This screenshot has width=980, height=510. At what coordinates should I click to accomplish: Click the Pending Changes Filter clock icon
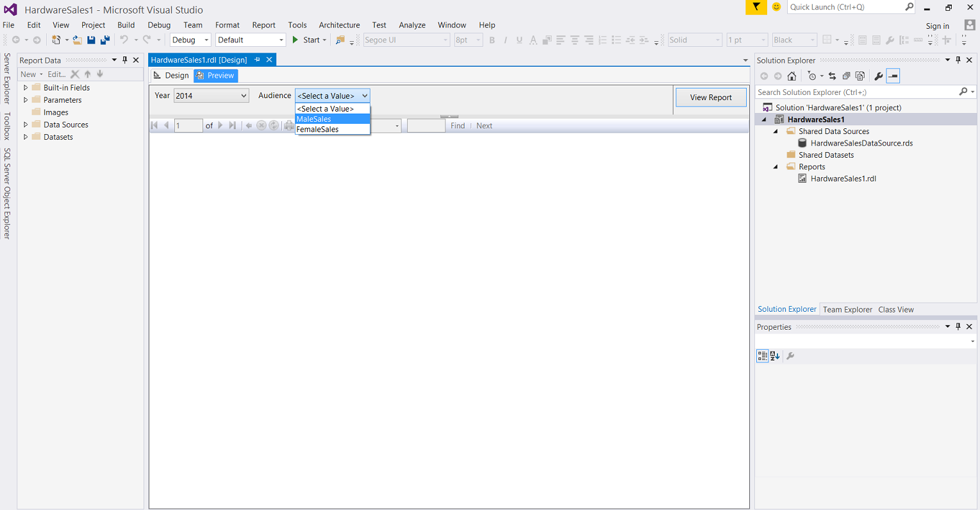coord(812,76)
